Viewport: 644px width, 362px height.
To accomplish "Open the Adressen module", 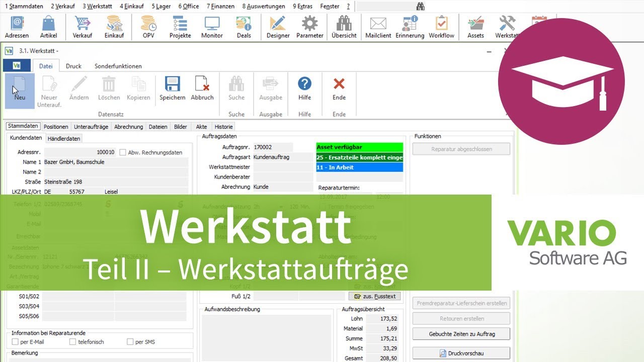I will click(17, 27).
